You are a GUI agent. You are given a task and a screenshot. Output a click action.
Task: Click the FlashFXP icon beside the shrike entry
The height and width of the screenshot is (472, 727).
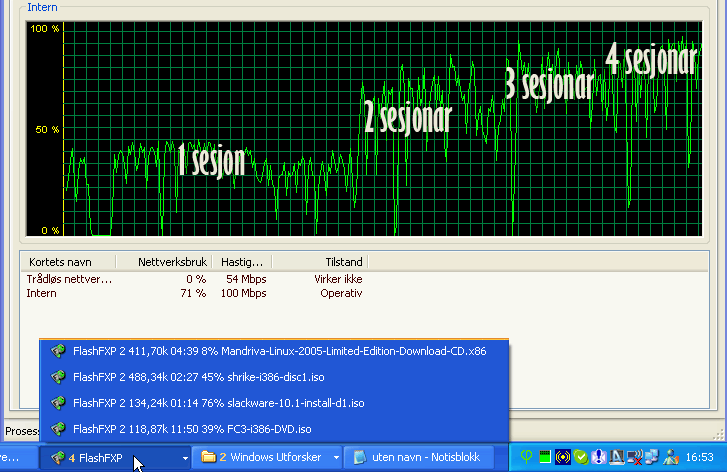[x=58, y=377]
